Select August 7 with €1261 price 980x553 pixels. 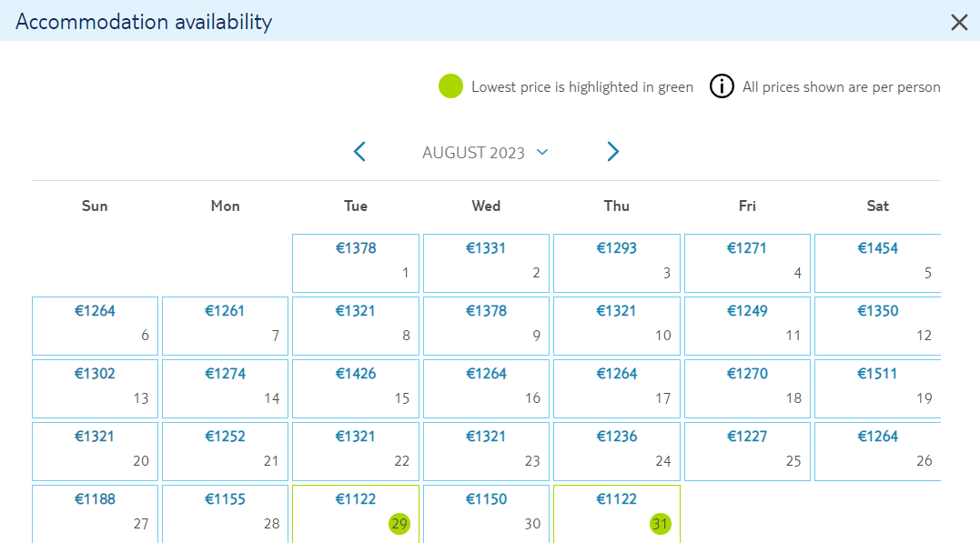[x=225, y=327]
